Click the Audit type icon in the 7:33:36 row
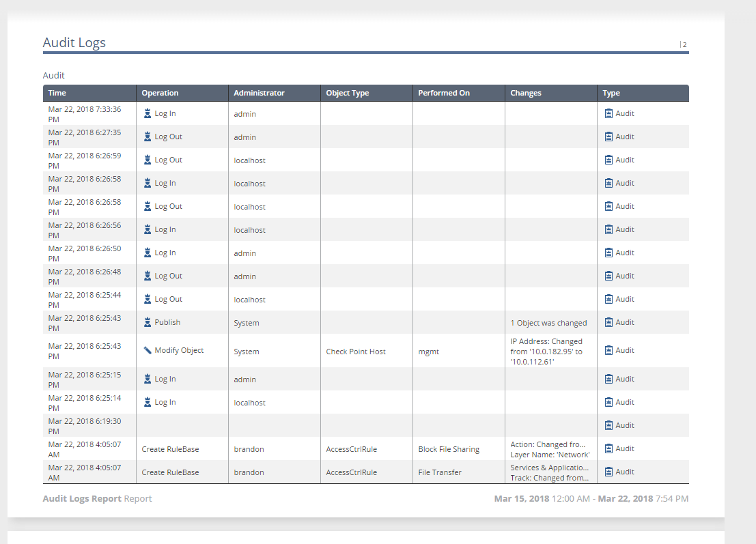Image resolution: width=756 pixels, height=544 pixels. [x=608, y=113]
